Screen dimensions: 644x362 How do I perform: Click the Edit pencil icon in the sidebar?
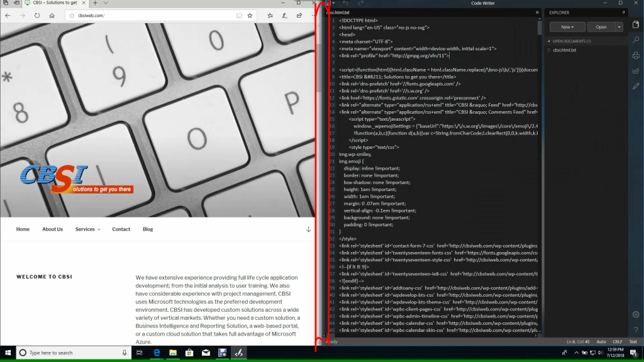coord(635,86)
